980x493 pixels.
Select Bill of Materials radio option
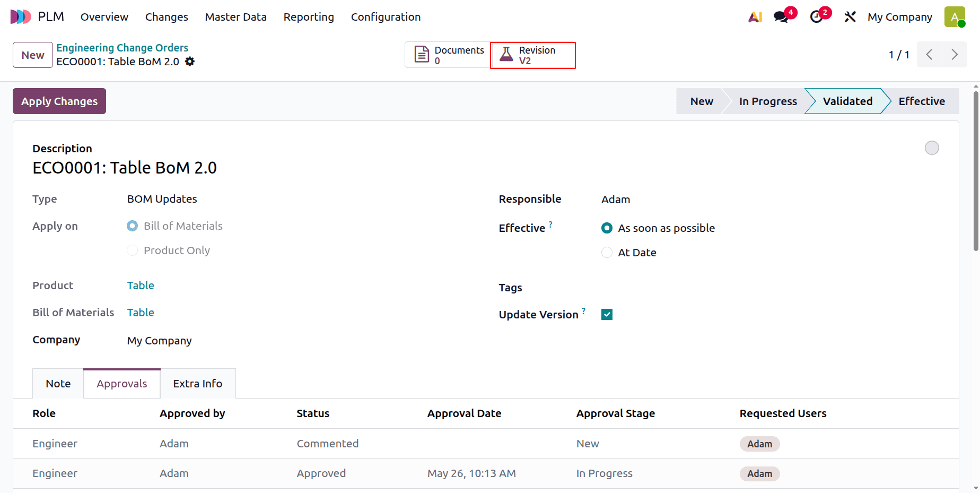132,226
